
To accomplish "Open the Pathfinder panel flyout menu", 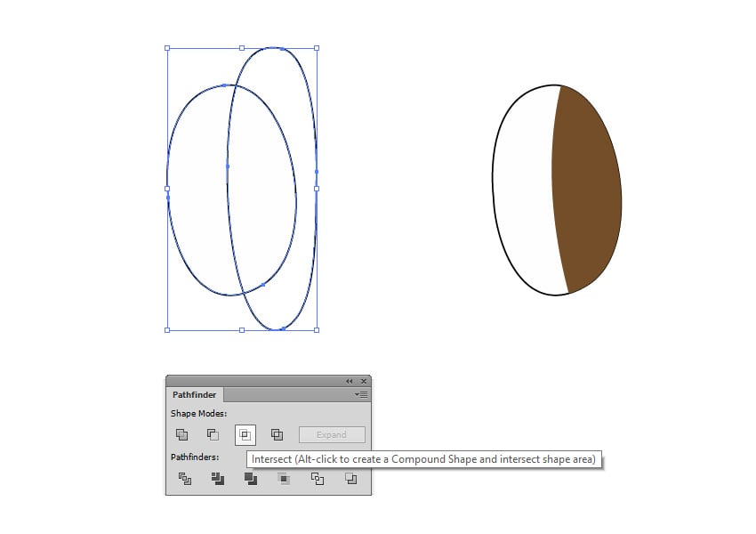I will point(360,394).
